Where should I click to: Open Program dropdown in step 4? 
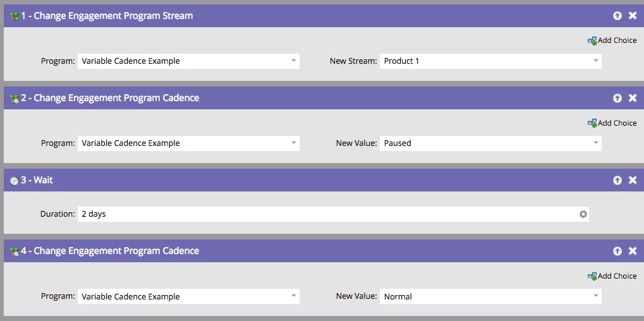click(188, 296)
